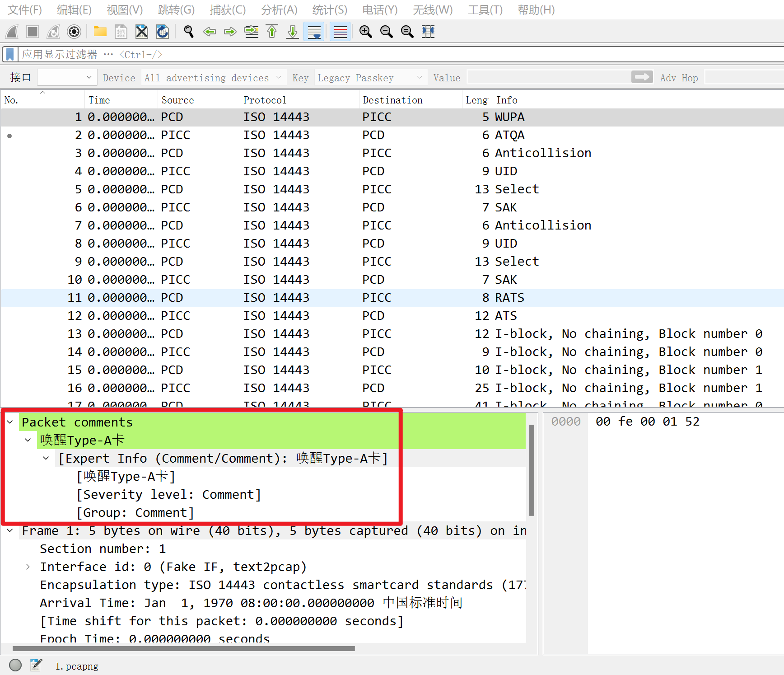Viewport: 784px width, 675px height.
Task: Open a capture file folder icon
Action: (100, 32)
